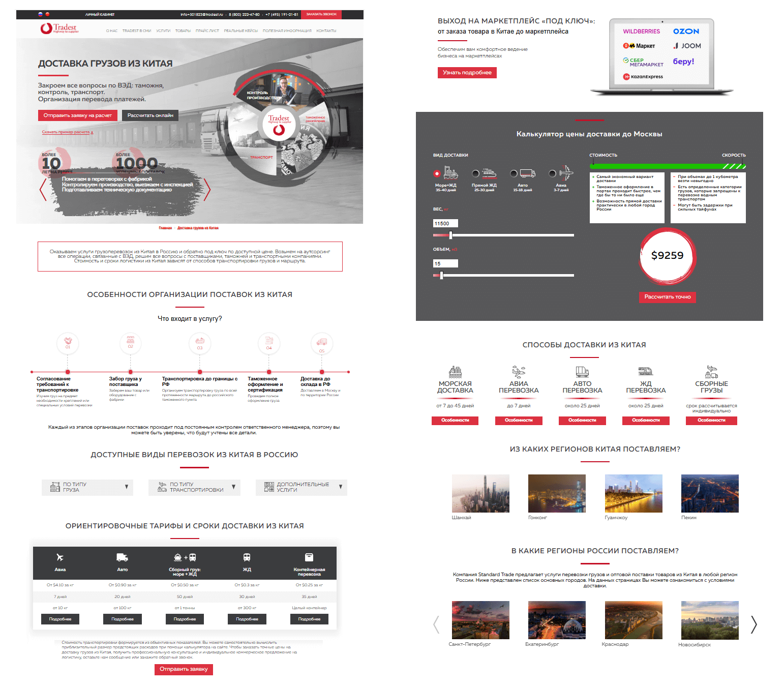The image size is (784, 687).
Task: Click the ship icon above МОРСКАЯ ДОСТАВКА
Action: (455, 372)
